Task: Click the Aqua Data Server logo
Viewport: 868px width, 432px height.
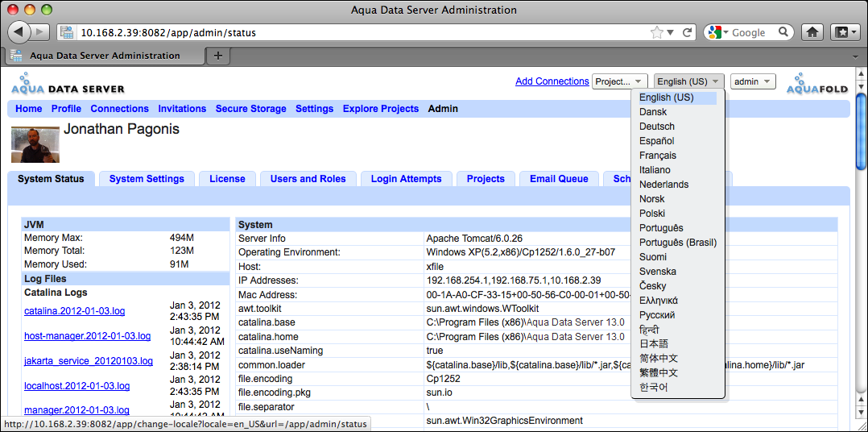Action: (68, 84)
